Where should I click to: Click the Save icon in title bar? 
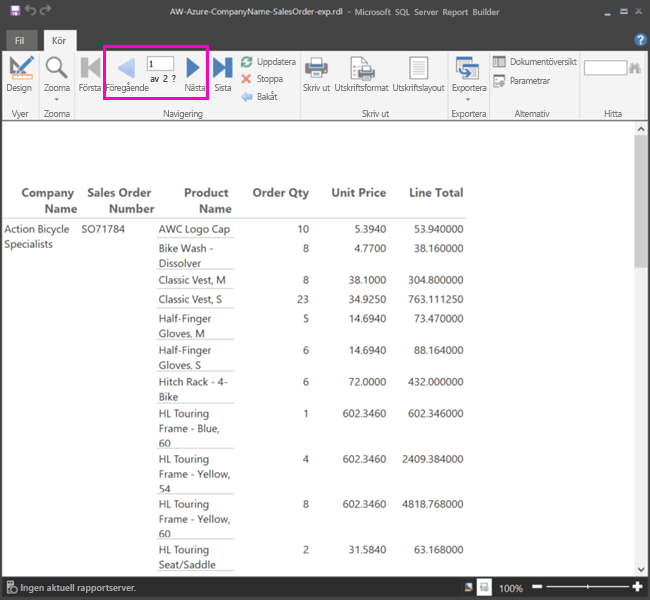pyautogui.click(x=15, y=10)
